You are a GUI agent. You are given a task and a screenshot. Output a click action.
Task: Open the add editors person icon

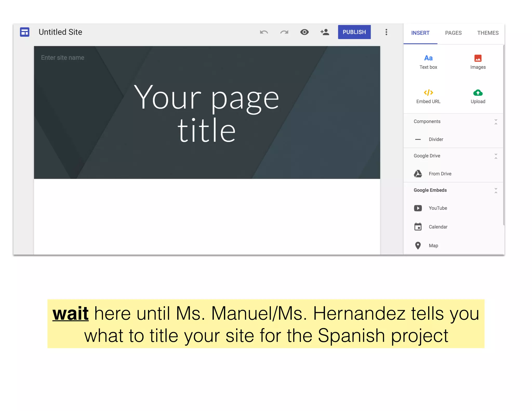pyautogui.click(x=325, y=32)
